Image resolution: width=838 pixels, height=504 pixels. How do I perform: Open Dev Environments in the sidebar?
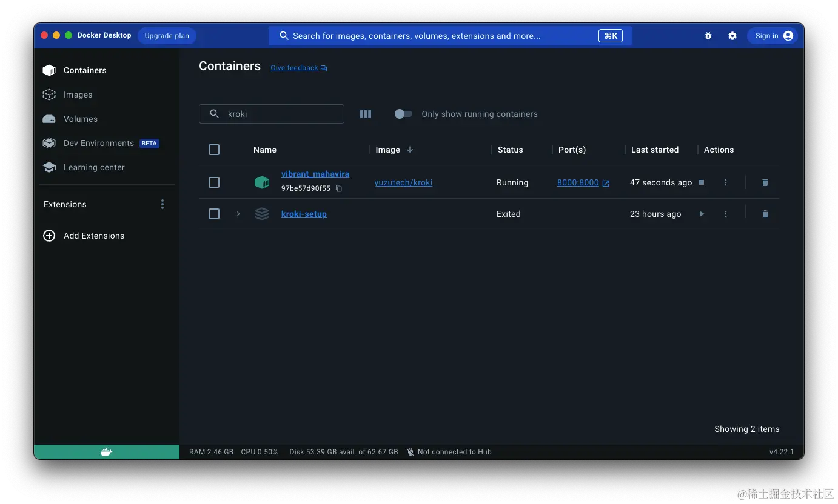[88, 143]
